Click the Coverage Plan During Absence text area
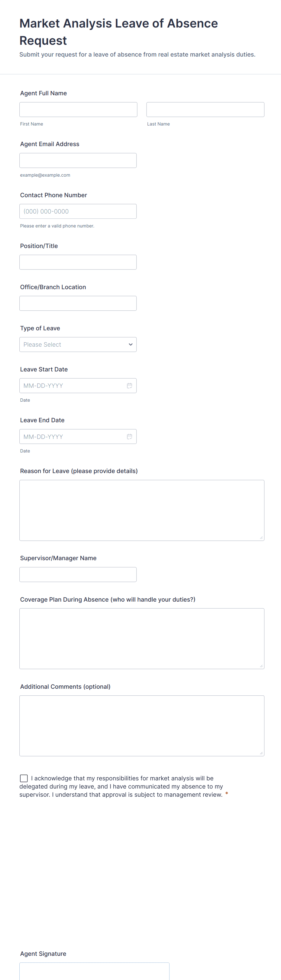The width and height of the screenshot is (281, 980). (x=141, y=638)
